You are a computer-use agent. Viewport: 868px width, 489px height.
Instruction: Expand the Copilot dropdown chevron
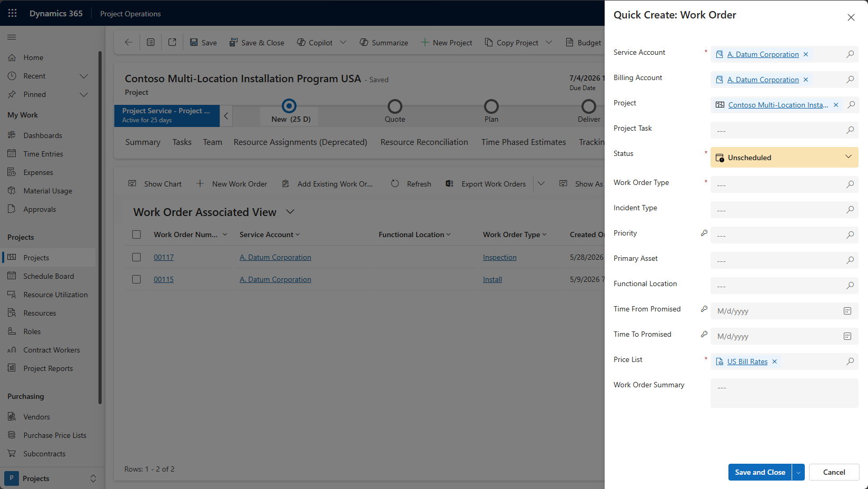click(x=343, y=42)
